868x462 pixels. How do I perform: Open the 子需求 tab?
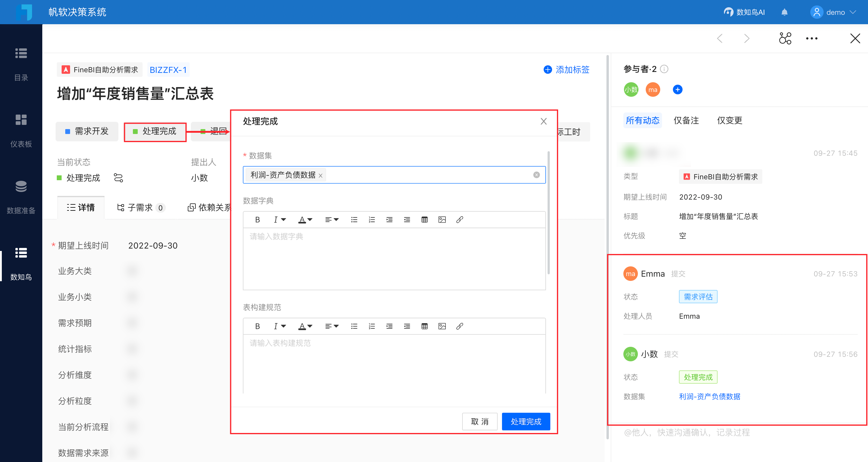[140, 208]
